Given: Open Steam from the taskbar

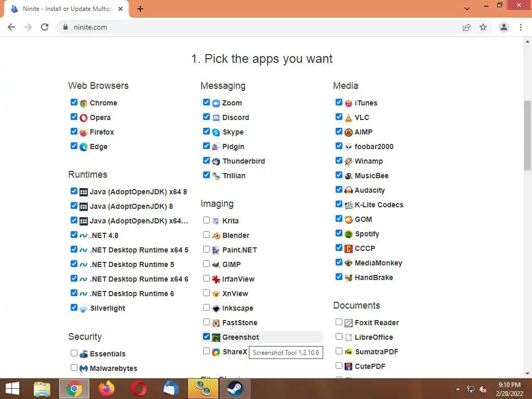Looking at the screenshot, I should pyautogui.click(x=235, y=389).
